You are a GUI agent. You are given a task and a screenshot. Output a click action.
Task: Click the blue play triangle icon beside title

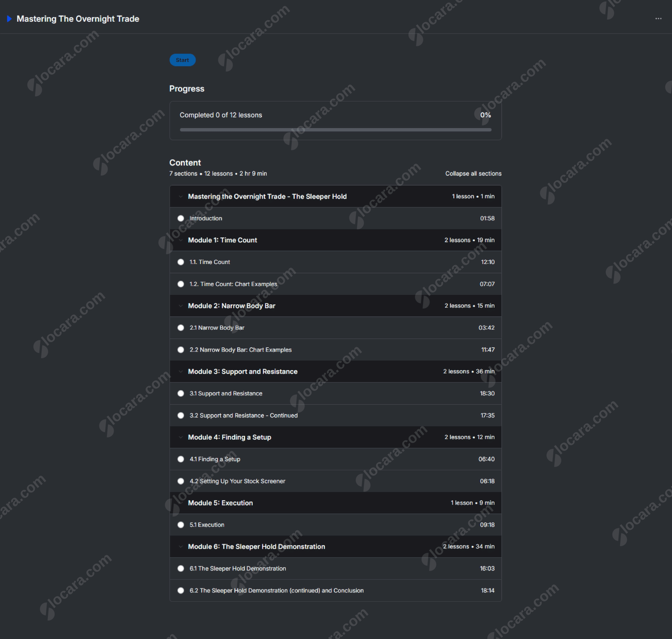tap(9, 19)
